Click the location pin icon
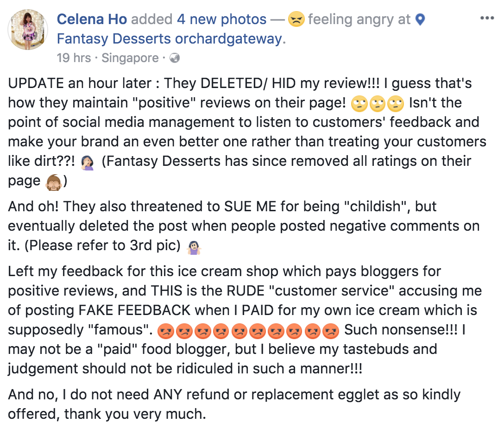This screenshot has height=429, width=504. coord(420,19)
